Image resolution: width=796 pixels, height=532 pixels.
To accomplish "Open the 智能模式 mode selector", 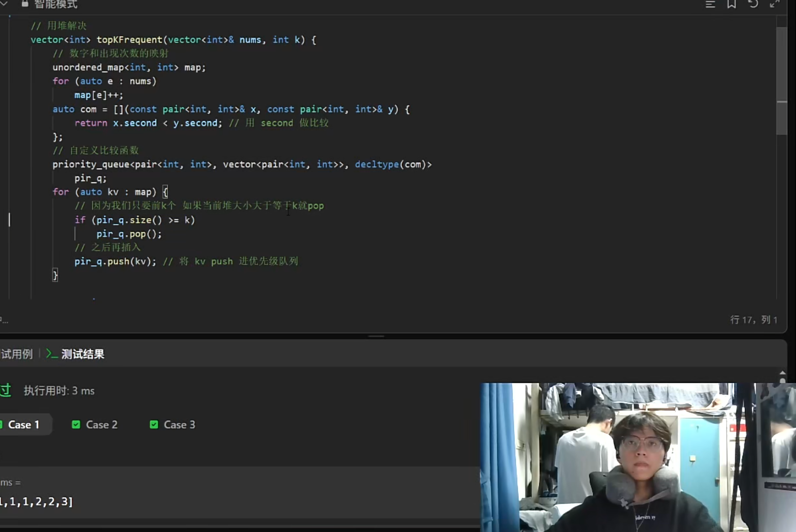I will click(56, 4).
